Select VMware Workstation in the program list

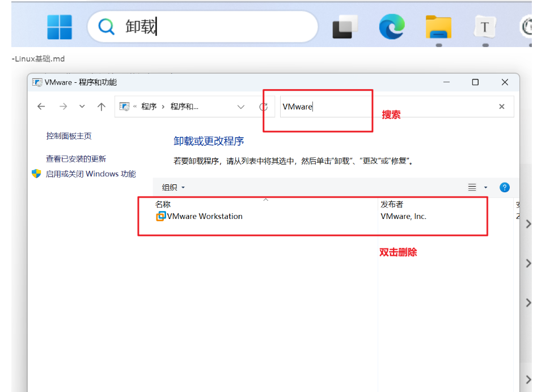205,217
